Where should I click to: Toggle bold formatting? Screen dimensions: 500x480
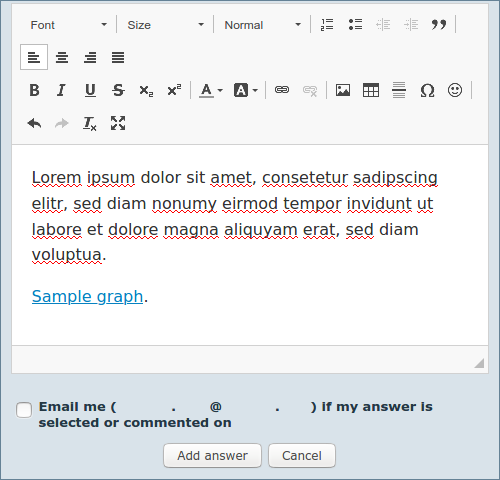tap(34, 90)
